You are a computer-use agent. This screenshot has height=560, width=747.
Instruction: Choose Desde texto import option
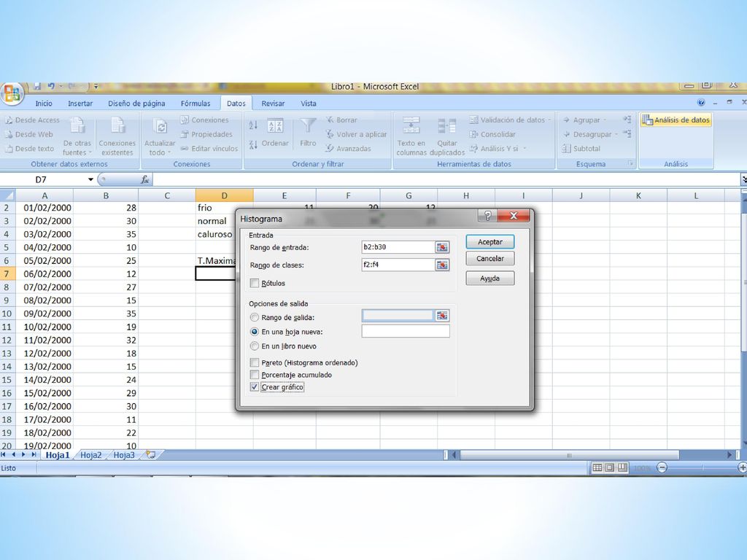coord(29,149)
